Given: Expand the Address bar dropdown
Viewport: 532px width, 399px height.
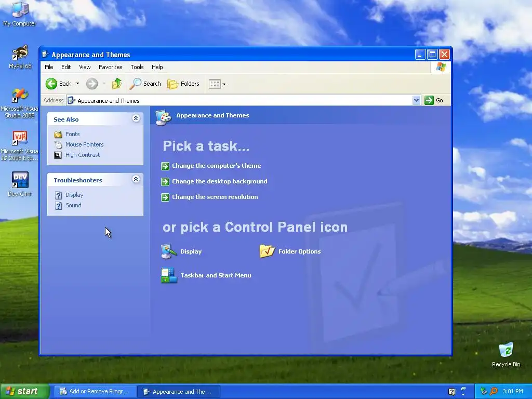Looking at the screenshot, I should click(416, 100).
